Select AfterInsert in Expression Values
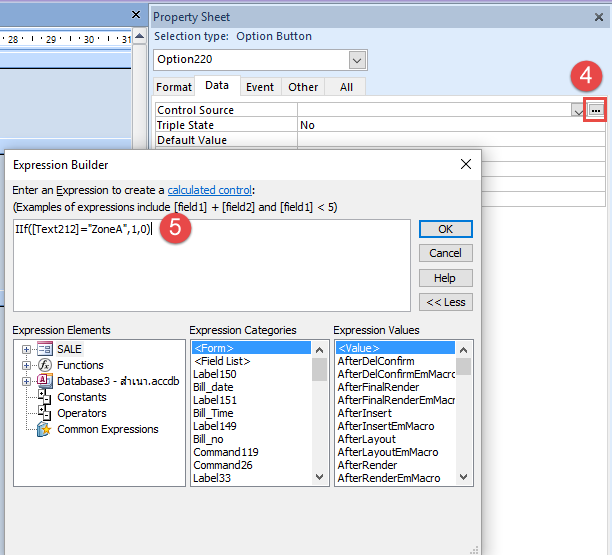The image size is (612, 555). point(367,412)
